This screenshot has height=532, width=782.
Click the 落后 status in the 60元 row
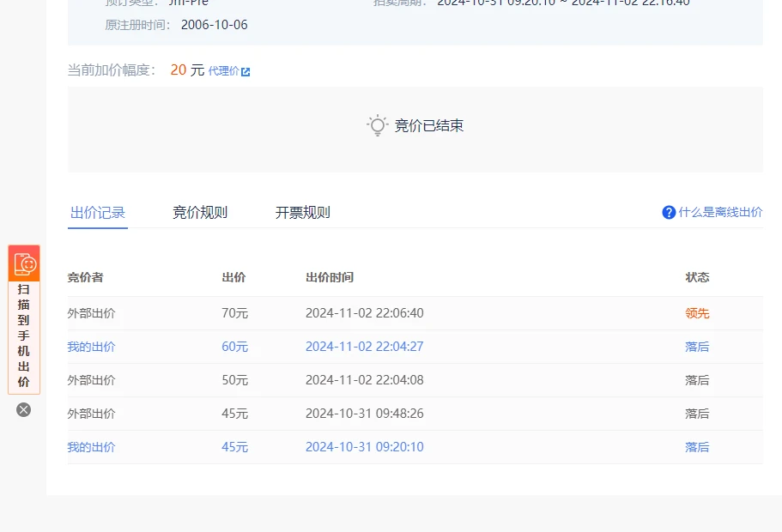pos(697,347)
